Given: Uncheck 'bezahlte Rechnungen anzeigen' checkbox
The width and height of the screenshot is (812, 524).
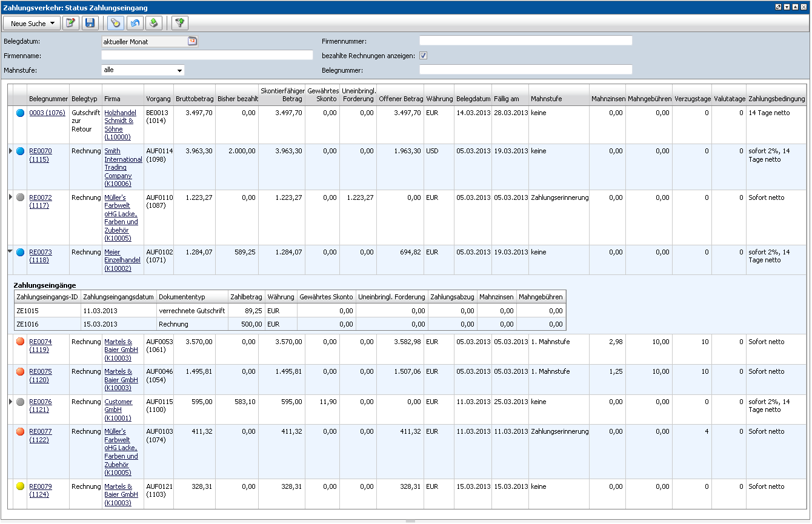Looking at the screenshot, I should tap(424, 56).
